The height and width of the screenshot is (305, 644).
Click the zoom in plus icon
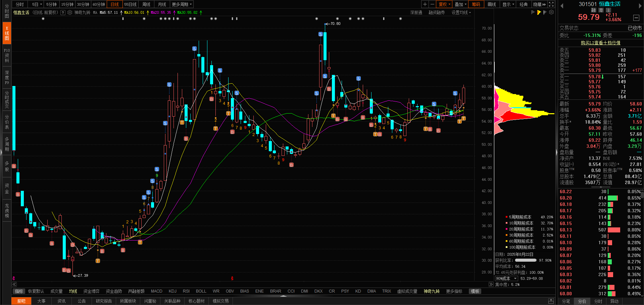pos(425,4)
